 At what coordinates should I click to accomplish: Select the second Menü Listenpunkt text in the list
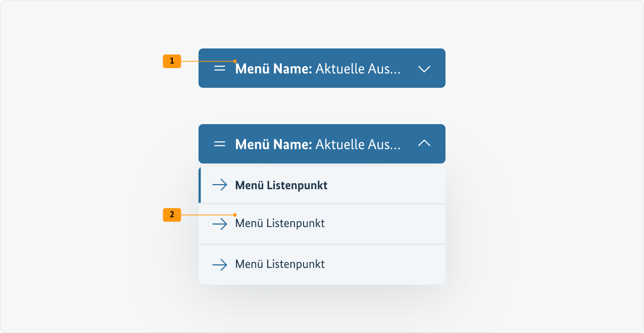pos(280,223)
